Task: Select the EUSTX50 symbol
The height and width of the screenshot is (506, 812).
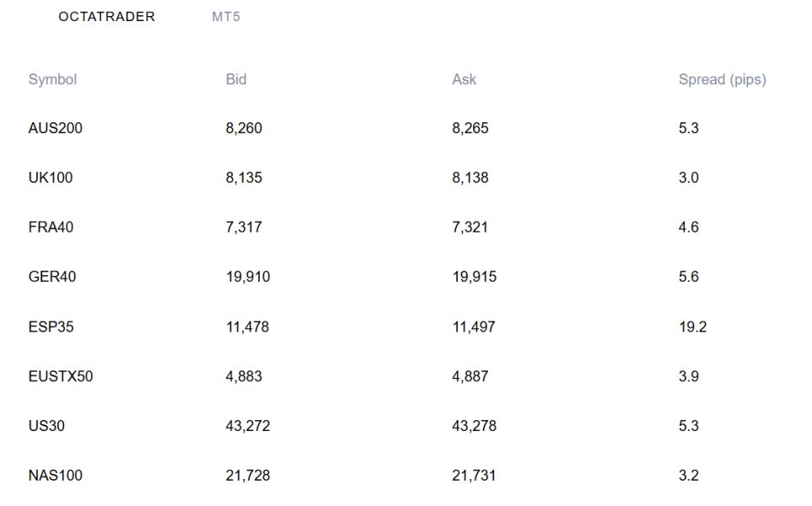Action: (61, 376)
